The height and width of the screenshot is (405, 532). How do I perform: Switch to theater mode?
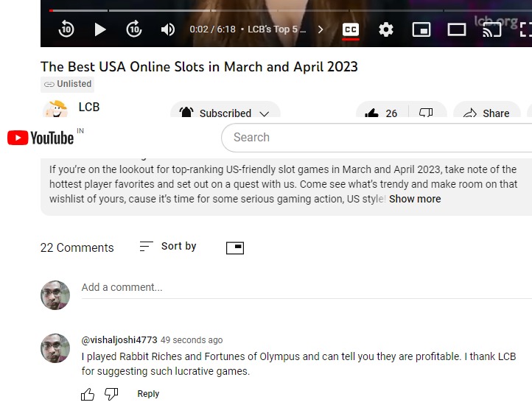[x=457, y=29]
